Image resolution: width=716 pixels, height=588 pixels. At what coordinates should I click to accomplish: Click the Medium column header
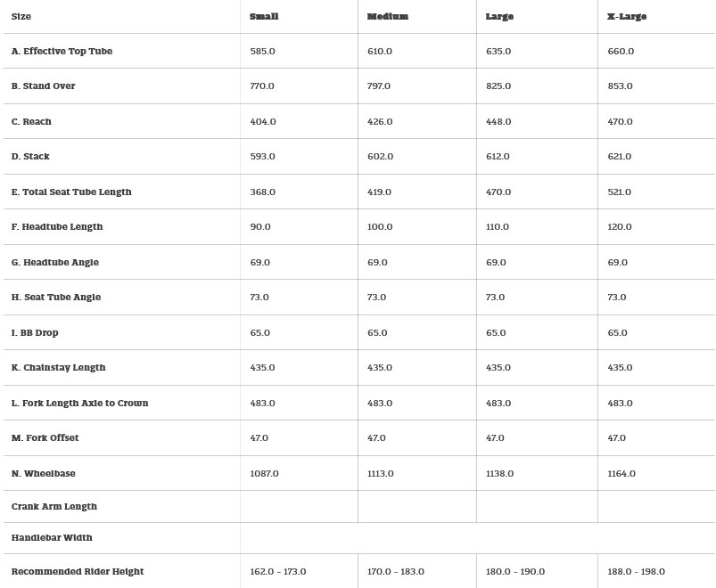coord(387,17)
